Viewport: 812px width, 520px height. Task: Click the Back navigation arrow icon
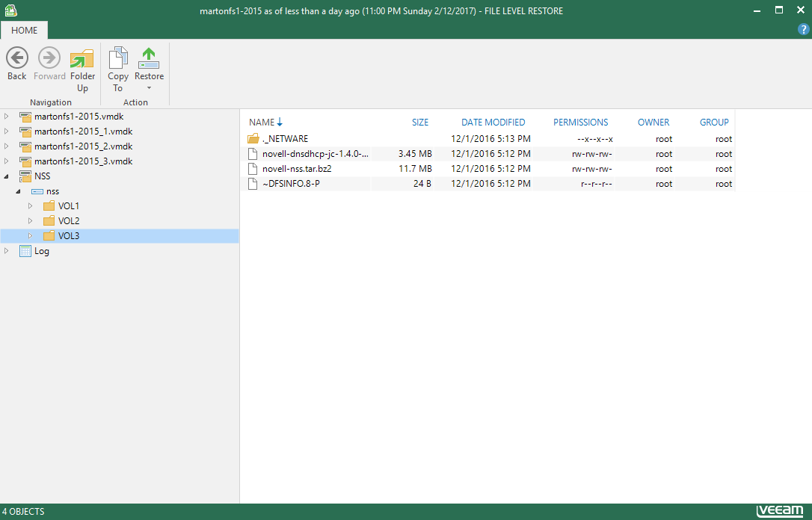(x=16, y=58)
